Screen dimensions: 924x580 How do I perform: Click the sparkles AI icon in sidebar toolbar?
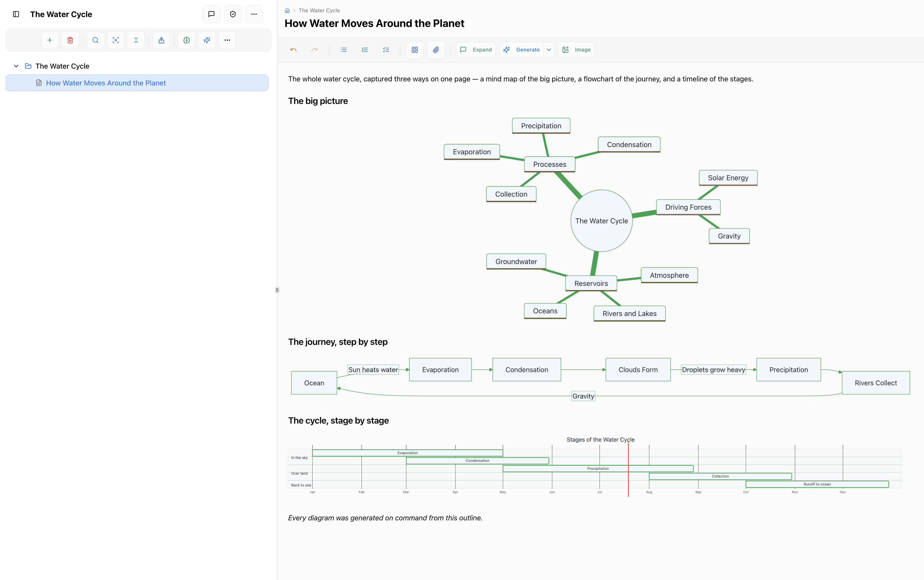207,40
